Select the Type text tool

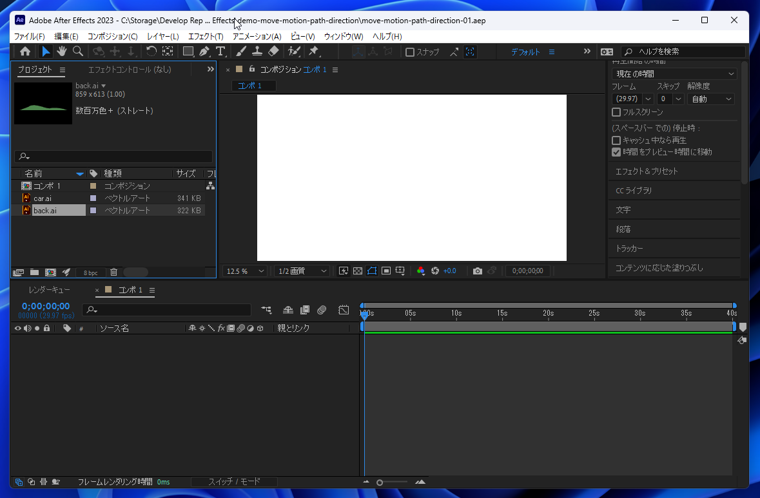pos(221,51)
